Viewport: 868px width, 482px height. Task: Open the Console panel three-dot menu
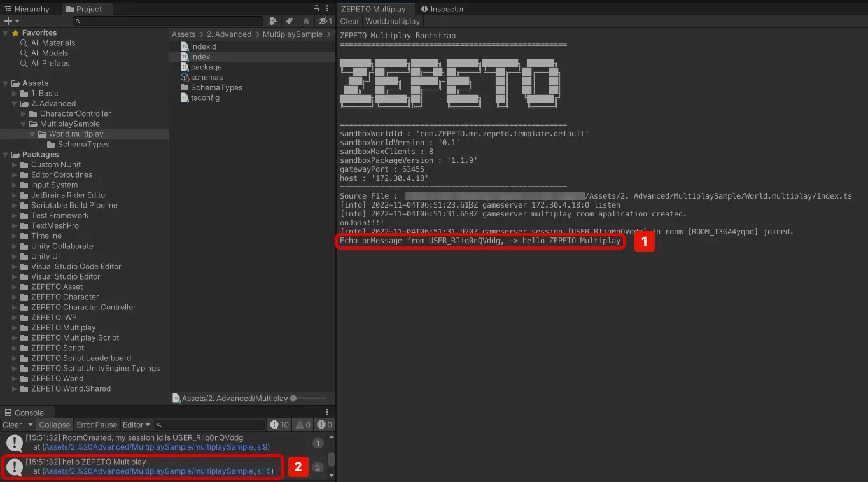328,413
